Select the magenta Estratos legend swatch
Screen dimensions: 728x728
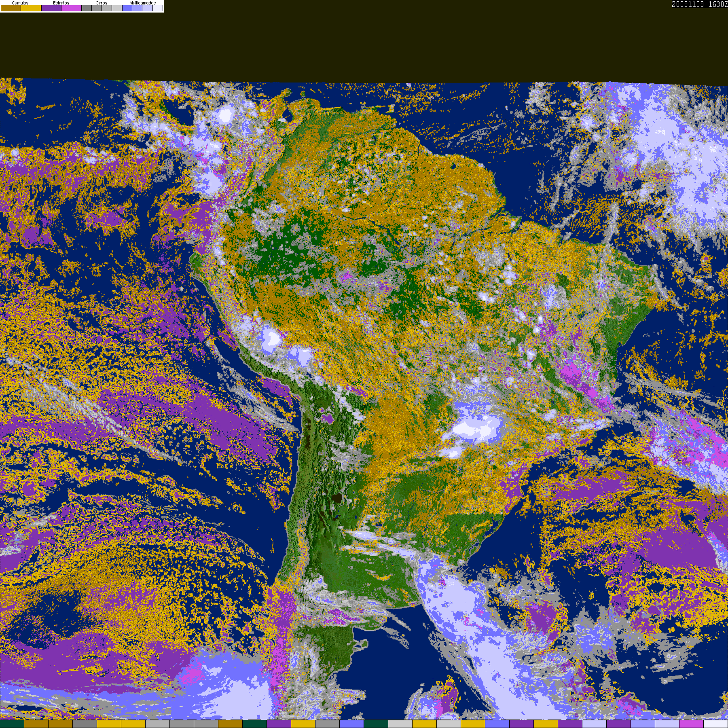pyautogui.click(x=72, y=8)
